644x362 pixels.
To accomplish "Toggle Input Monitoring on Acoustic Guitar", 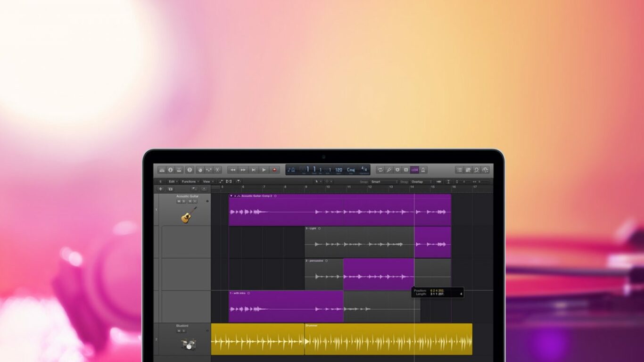I will click(195, 201).
